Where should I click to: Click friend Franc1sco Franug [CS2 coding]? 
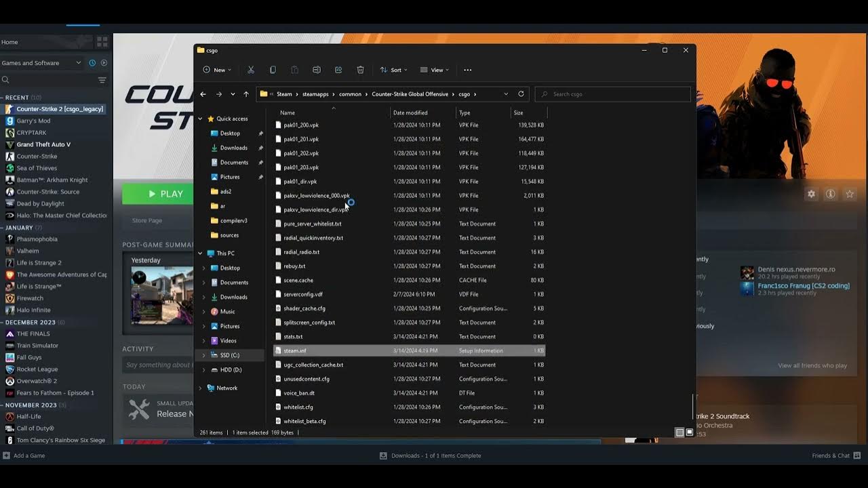click(x=804, y=285)
